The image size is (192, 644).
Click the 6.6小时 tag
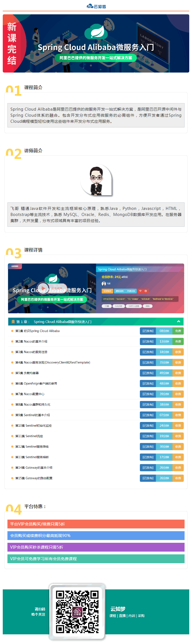tap(119, 306)
